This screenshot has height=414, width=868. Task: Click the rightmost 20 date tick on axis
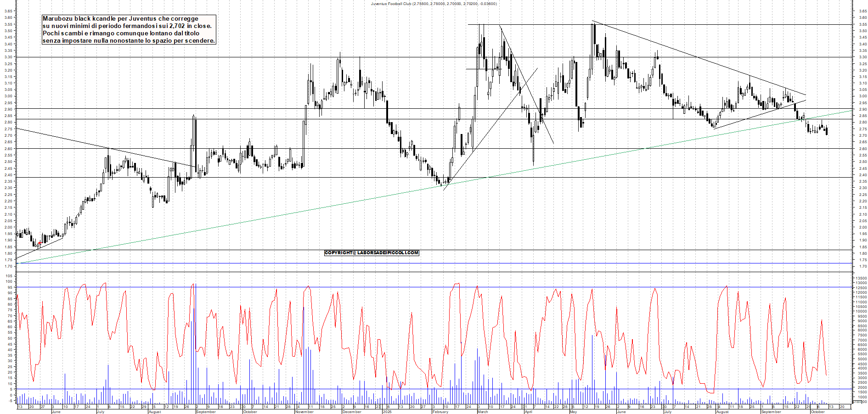pos(841,407)
